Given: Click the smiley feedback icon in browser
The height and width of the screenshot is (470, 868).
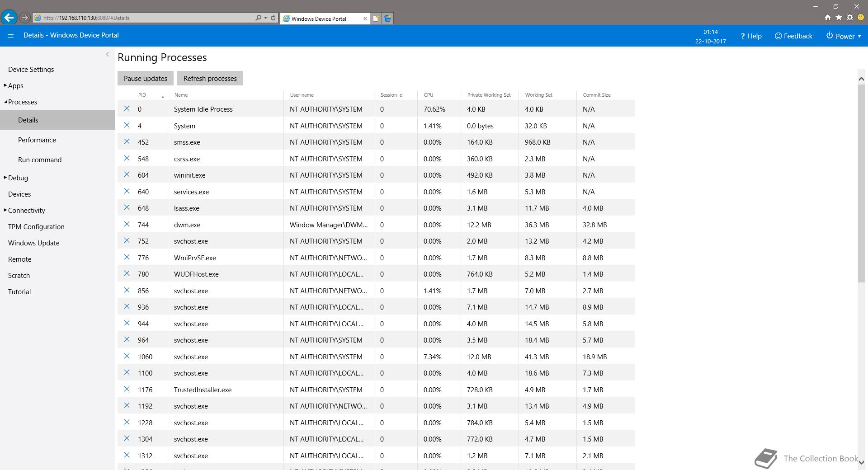Looking at the screenshot, I should [861, 18].
